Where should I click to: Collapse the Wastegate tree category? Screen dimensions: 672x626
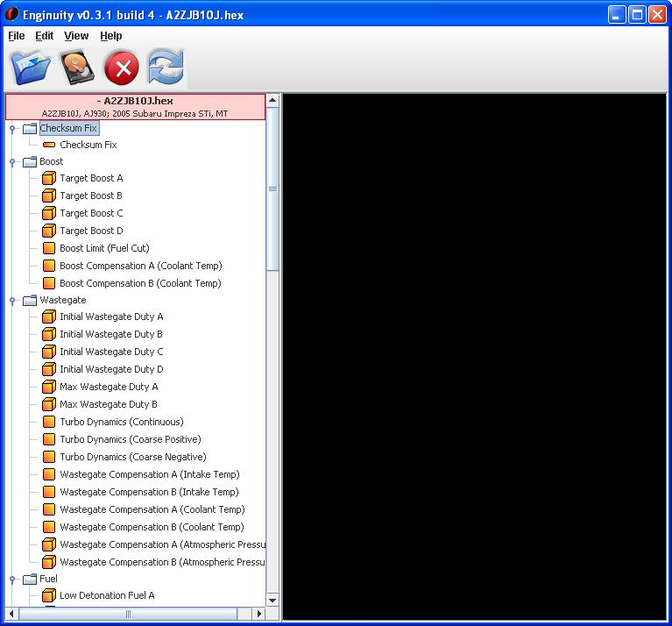click(x=12, y=301)
